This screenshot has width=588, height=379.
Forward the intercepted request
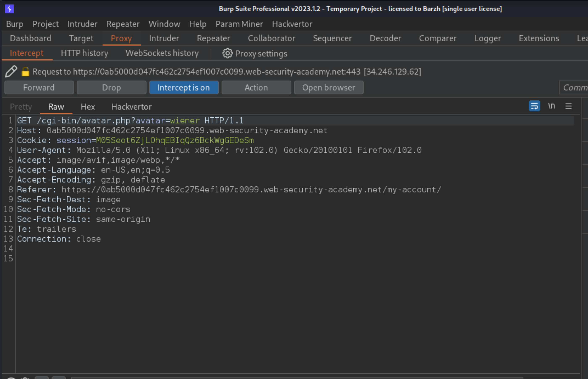tap(39, 88)
